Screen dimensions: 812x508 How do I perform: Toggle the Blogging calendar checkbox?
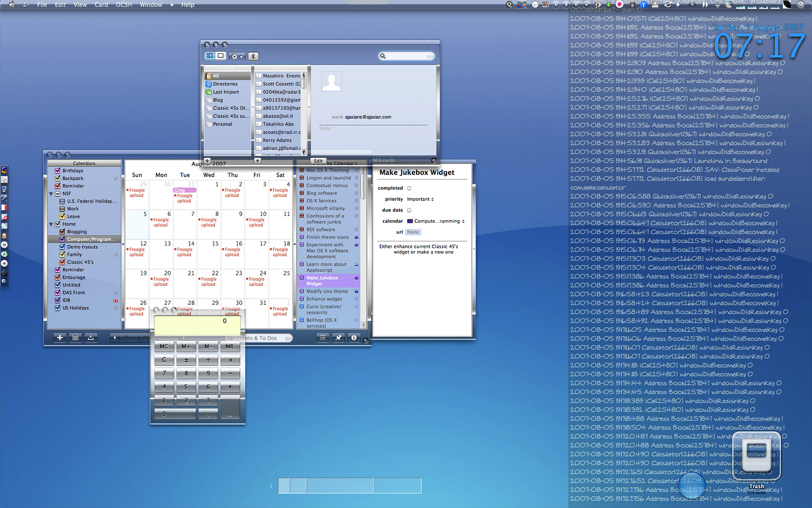[62, 232]
